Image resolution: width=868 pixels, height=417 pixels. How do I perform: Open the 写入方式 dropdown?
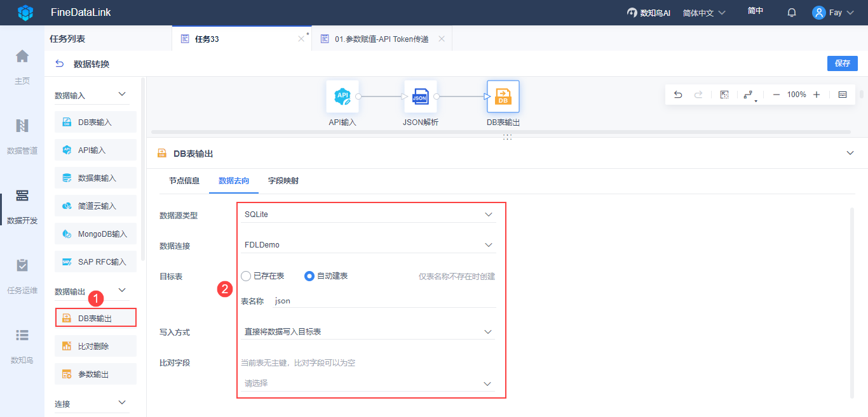tap(368, 332)
